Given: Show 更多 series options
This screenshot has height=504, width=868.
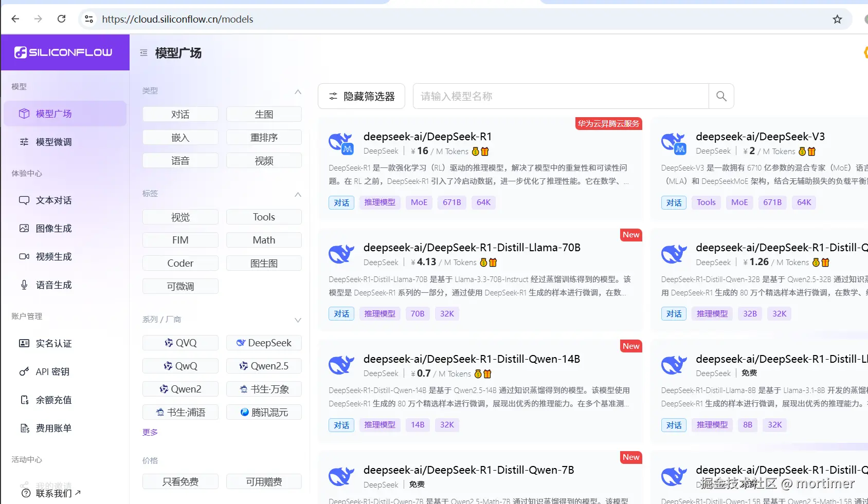Looking at the screenshot, I should tap(150, 432).
